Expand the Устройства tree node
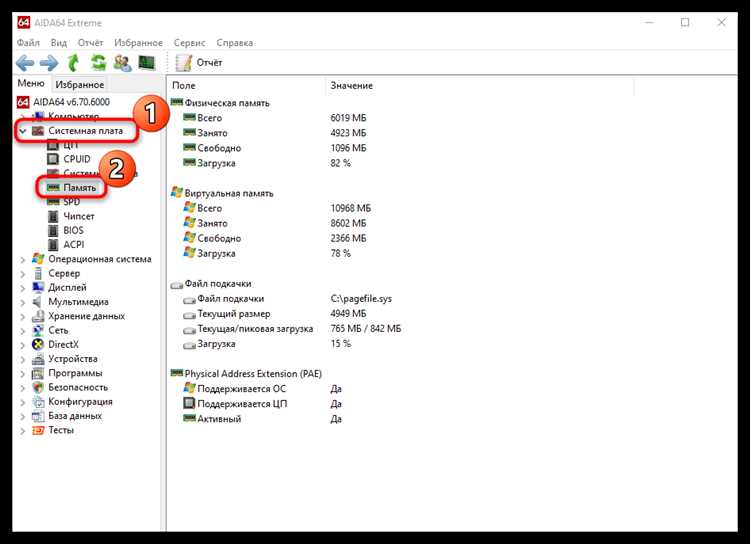This screenshot has height=544, width=750. pos(22,359)
